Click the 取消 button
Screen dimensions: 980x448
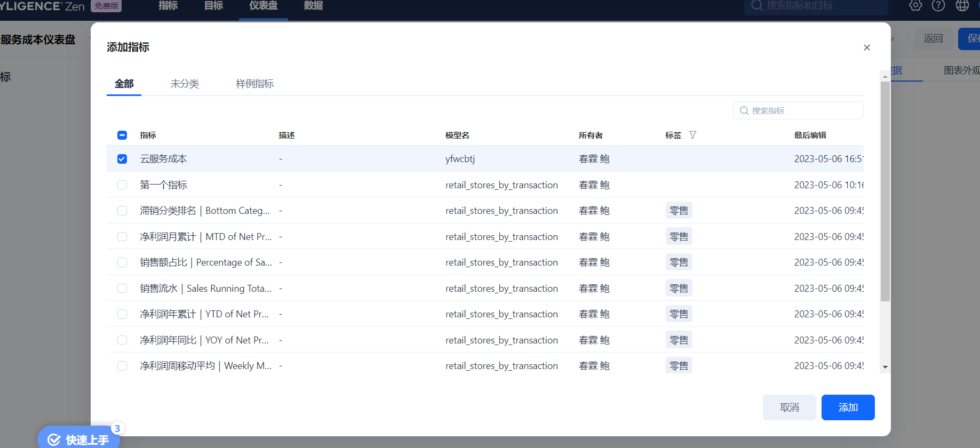tap(790, 407)
